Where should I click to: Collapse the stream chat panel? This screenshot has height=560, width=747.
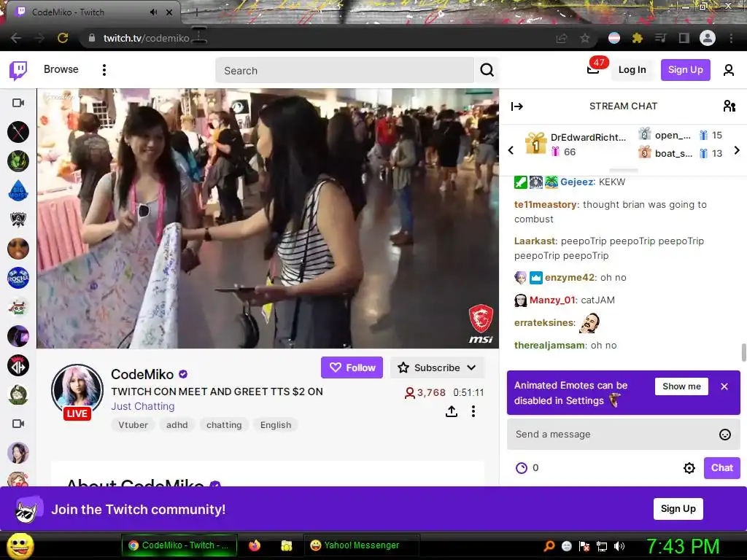517,106
